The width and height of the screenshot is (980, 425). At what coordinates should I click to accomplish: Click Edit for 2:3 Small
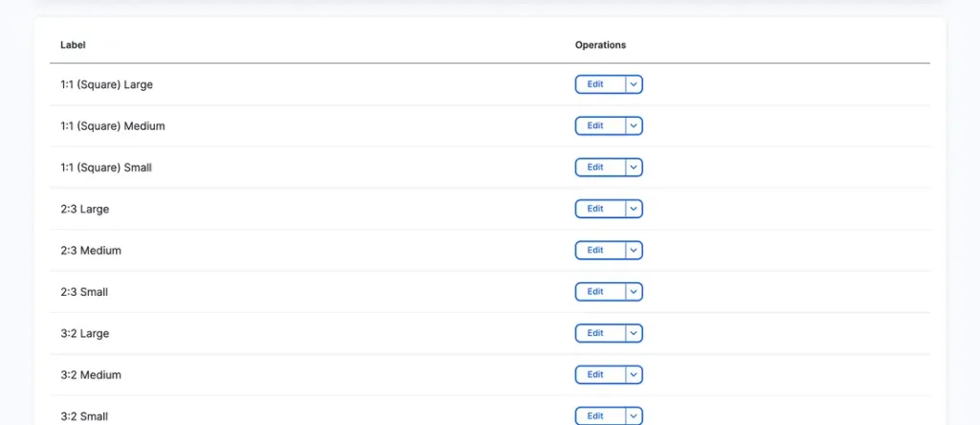600,292
